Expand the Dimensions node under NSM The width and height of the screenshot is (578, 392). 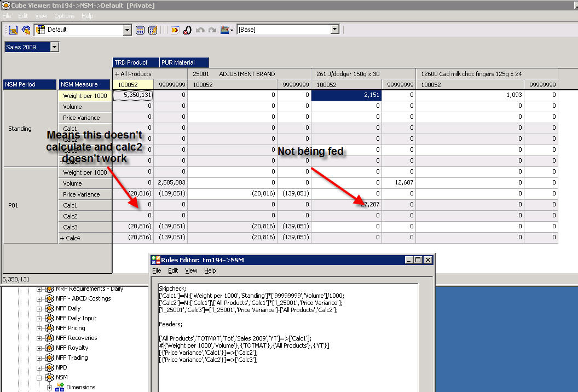(x=49, y=388)
